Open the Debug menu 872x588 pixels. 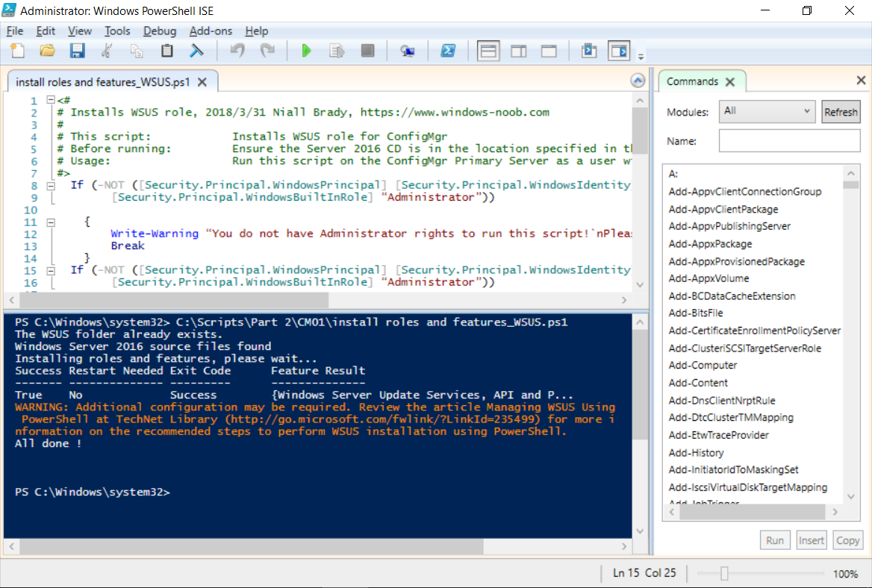click(160, 31)
